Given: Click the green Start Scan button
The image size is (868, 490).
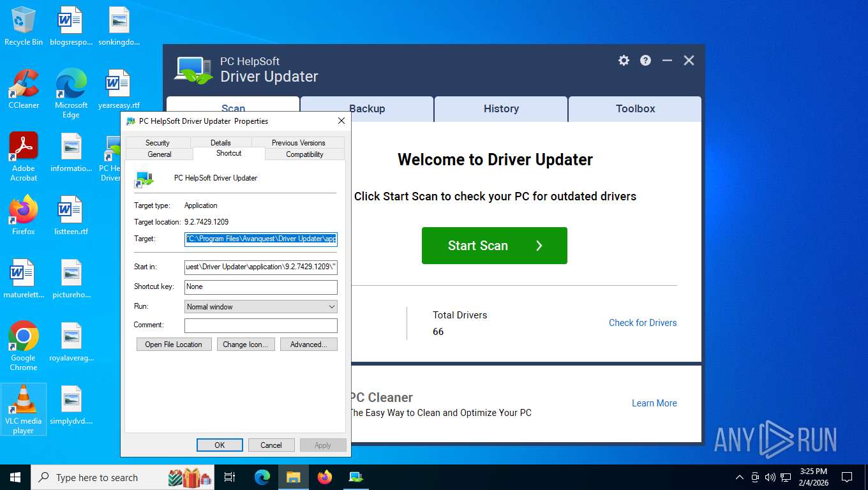Looking at the screenshot, I should 495,246.
